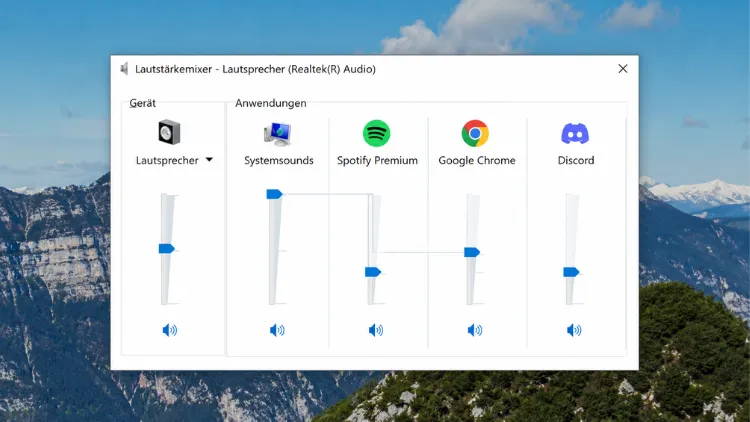
Task: Click the Systemsounds label
Action: point(279,160)
